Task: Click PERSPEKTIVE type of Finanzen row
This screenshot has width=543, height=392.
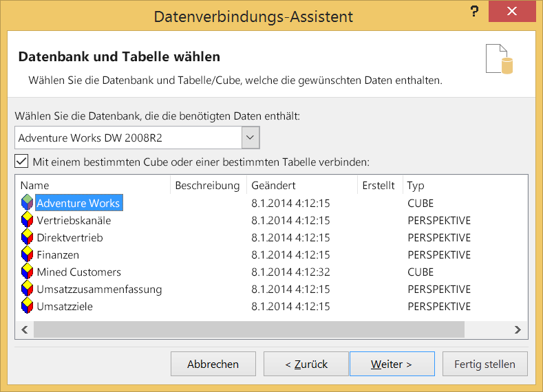Action: click(439, 255)
